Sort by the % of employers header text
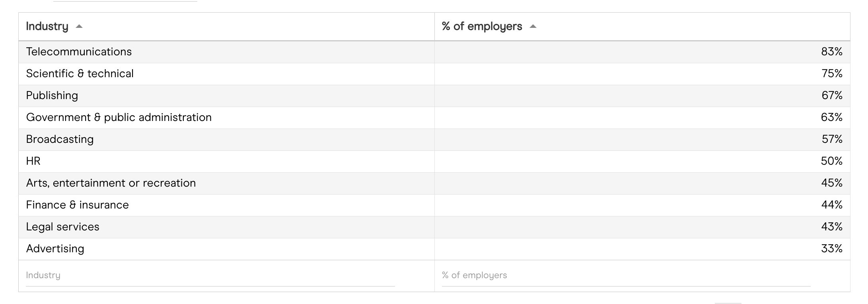This screenshot has height=304, width=868. [x=482, y=26]
